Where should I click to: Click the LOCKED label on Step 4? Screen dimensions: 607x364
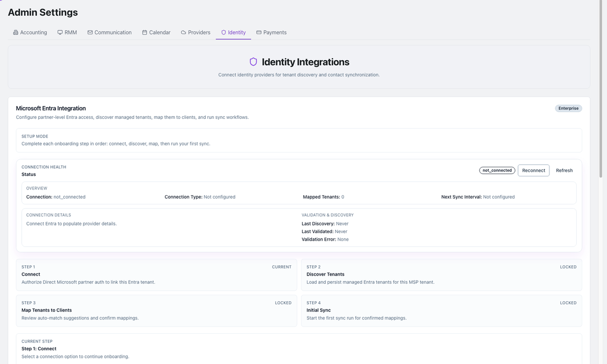(x=568, y=303)
